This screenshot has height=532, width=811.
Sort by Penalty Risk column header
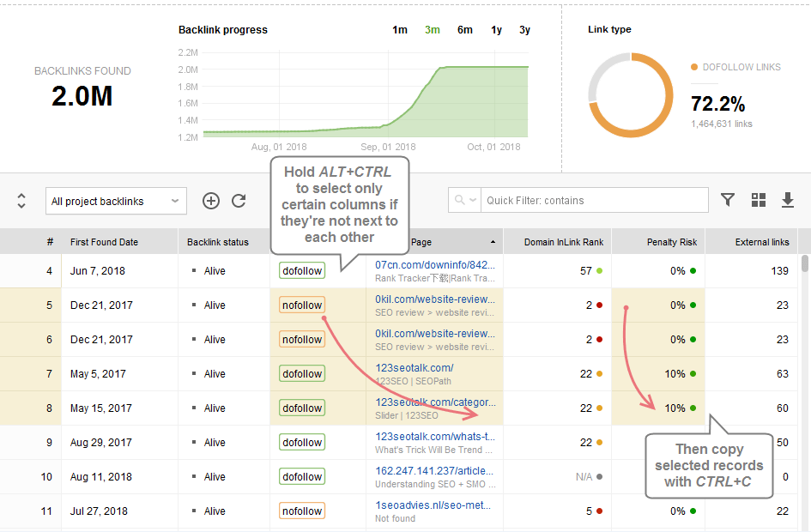coord(674,242)
